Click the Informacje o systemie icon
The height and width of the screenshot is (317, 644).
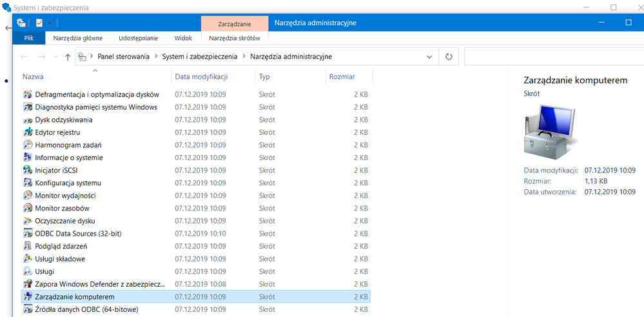coord(28,158)
